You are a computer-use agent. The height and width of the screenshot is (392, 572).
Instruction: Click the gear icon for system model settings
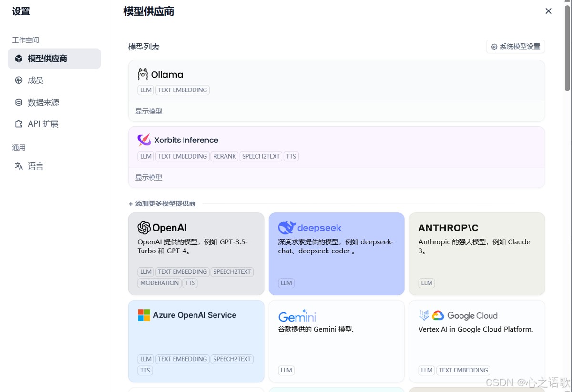(x=494, y=47)
